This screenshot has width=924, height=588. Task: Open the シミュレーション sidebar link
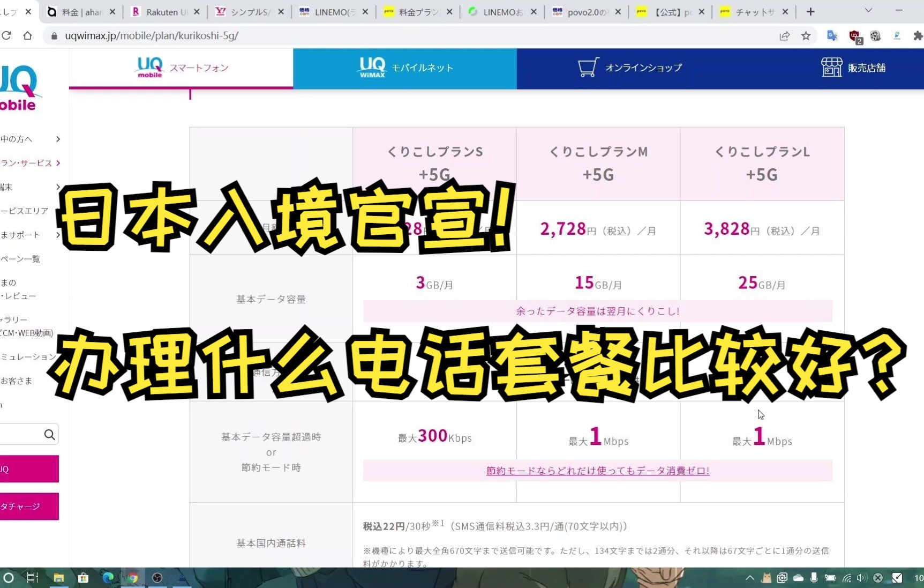[x=28, y=356]
